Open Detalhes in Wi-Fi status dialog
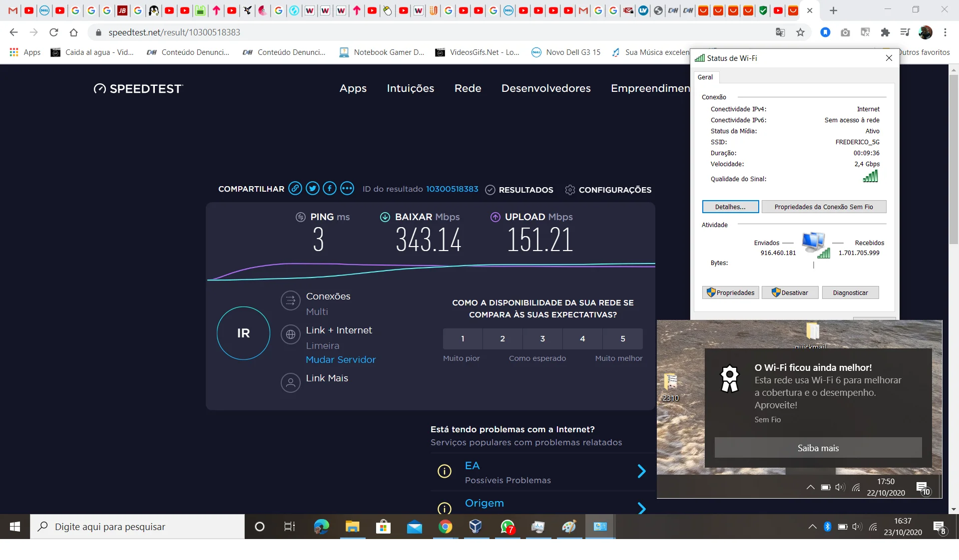 (730, 207)
